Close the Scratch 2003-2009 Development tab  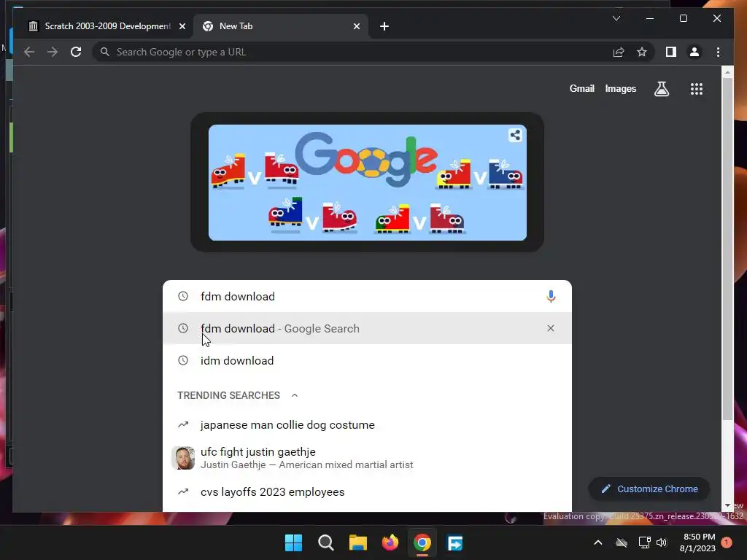tap(182, 26)
